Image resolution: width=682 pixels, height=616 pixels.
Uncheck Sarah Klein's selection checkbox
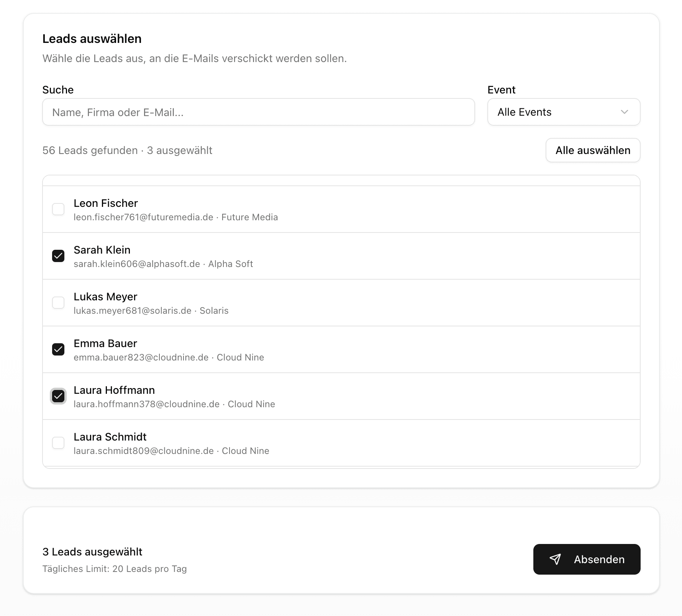pyautogui.click(x=58, y=256)
